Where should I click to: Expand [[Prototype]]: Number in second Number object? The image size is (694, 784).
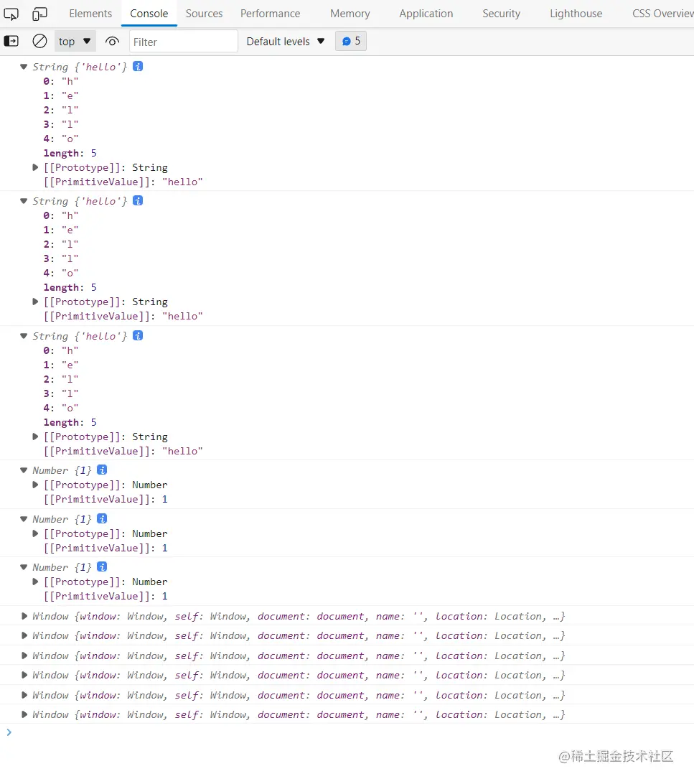point(35,533)
